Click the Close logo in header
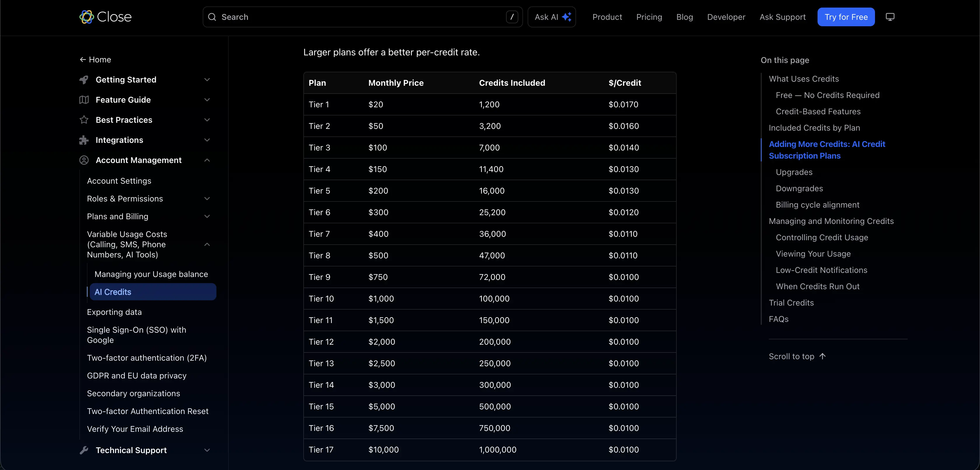 [105, 17]
